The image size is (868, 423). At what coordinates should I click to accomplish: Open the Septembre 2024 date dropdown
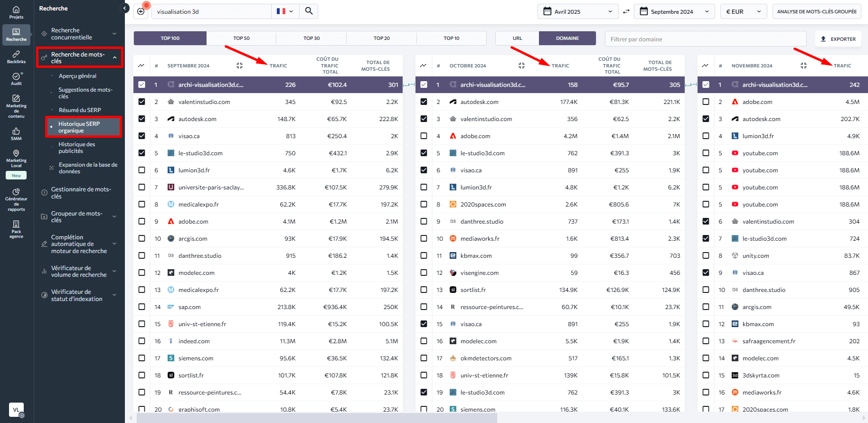[x=674, y=11]
